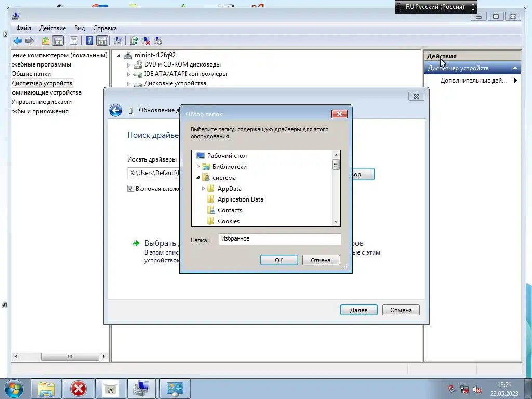Expand Дисковые устройства category

[129, 84]
